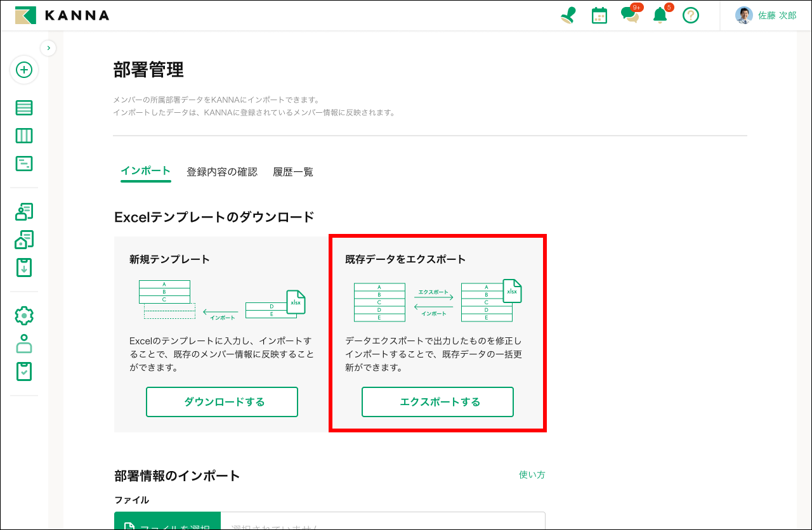Click the download clipboard icon in sidebar
812x530 pixels.
click(x=24, y=267)
